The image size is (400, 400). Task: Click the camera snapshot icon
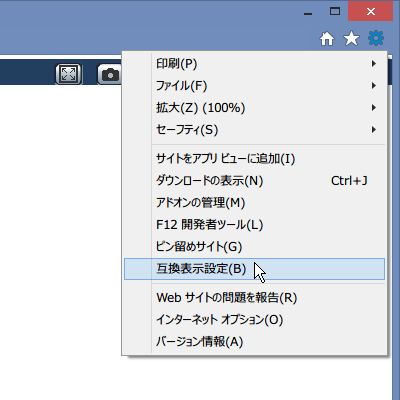pyautogui.click(x=110, y=74)
